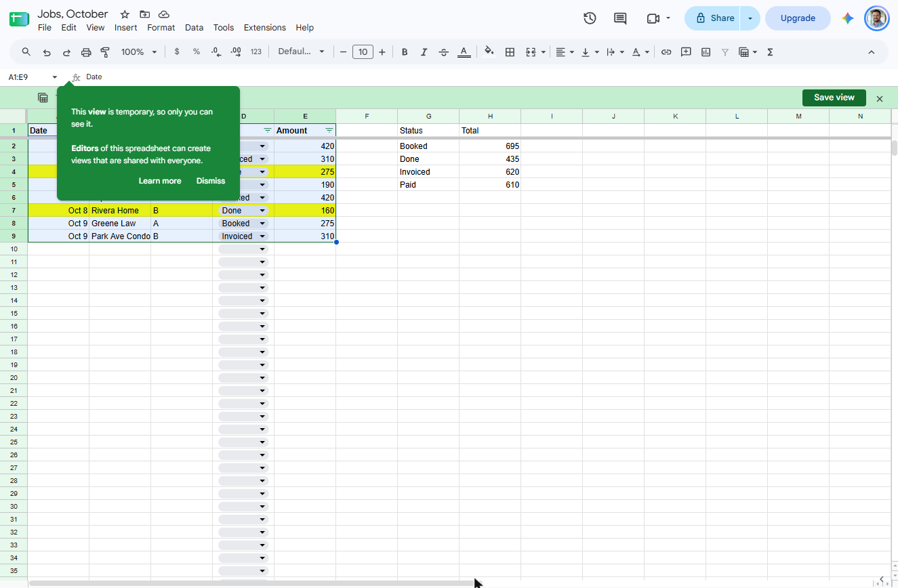Decrease decimal places
The height and width of the screenshot is (588, 898).
[216, 52]
